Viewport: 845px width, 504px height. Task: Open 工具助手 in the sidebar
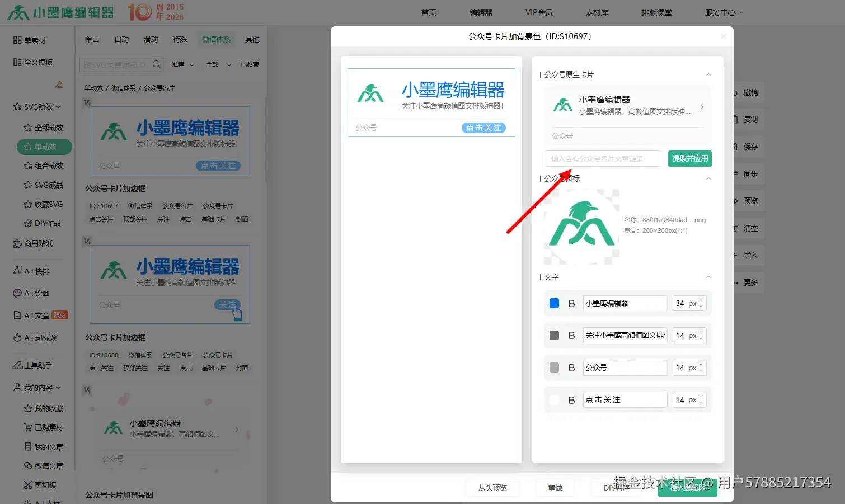coord(32,365)
